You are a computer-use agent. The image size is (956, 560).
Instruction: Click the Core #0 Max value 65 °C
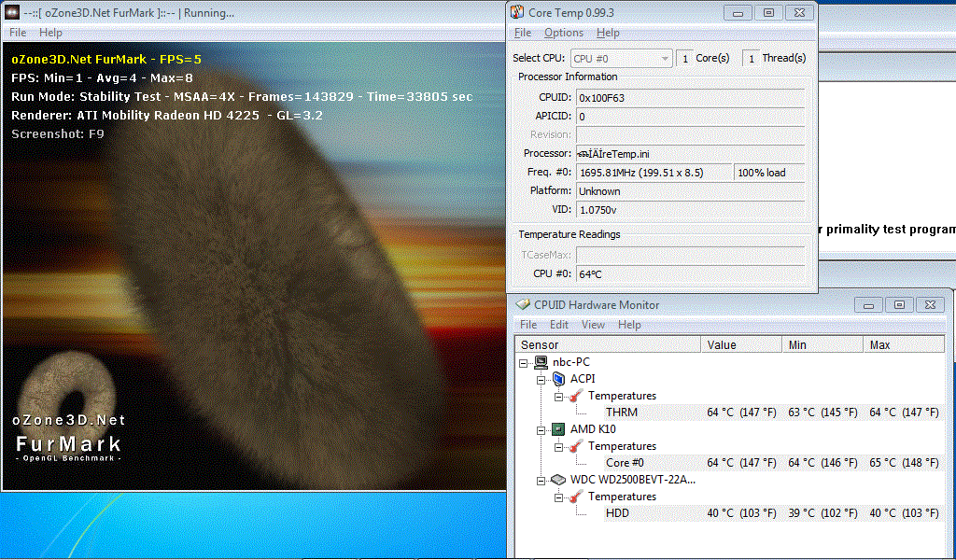(904, 463)
